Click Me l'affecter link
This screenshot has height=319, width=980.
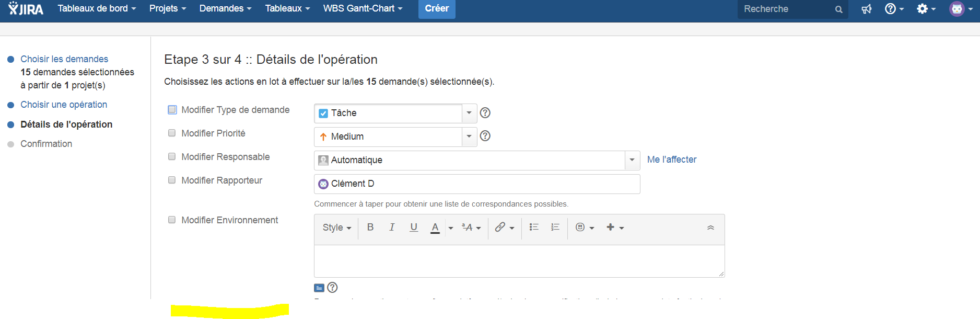point(672,160)
